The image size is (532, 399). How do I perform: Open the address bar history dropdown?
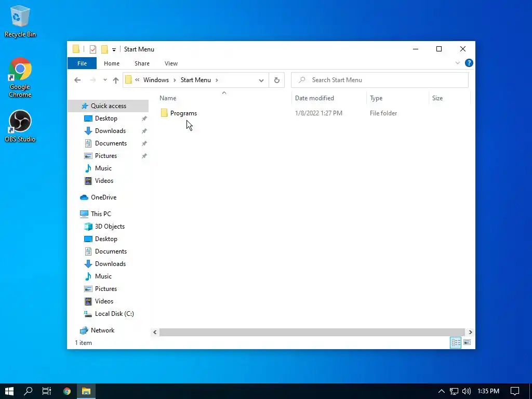click(x=261, y=81)
